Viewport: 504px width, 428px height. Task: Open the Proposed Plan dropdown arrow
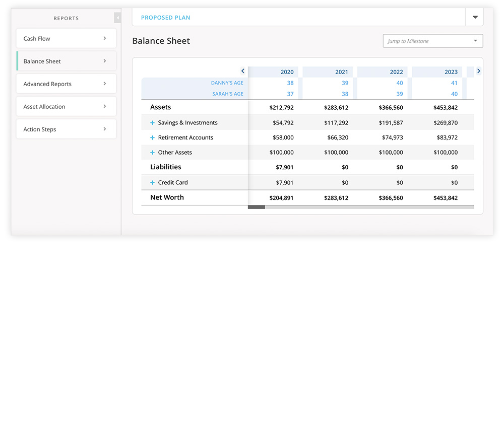(475, 17)
